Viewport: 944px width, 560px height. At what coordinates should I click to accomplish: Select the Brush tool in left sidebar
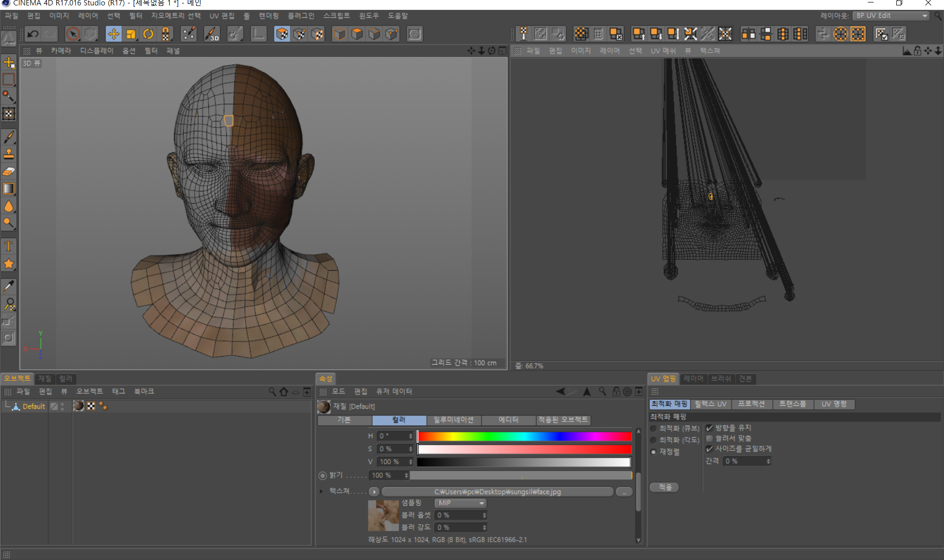tap(9, 137)
